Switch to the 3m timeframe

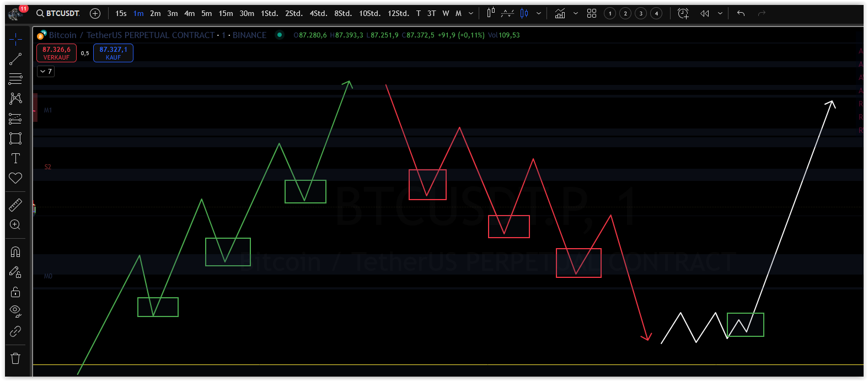pyautogui.click(x=173, y=13)
